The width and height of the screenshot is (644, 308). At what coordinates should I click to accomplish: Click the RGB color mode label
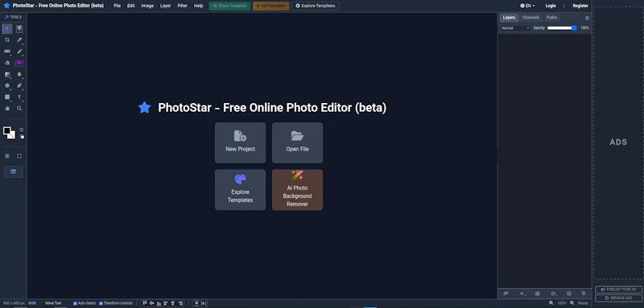[32, 303]
